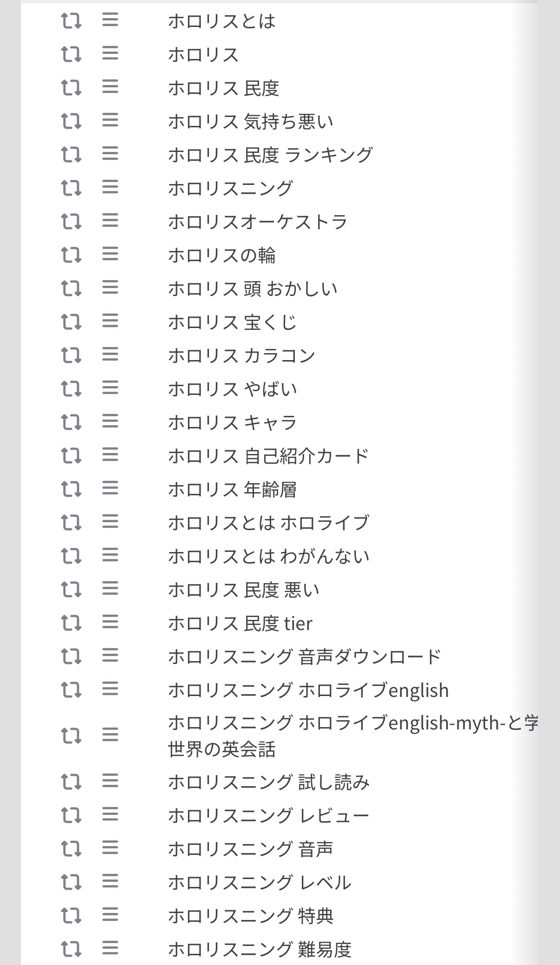Click the lines icon next to ホロリス カラコン
Viewport: 560px width, 965px height.
(110, 355)
